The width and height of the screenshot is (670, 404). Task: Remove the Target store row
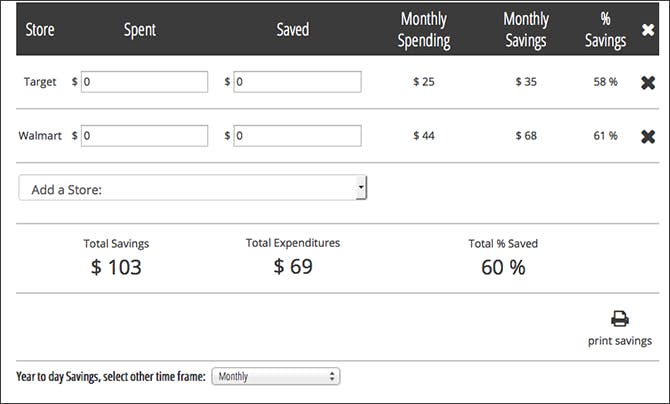pos(648,83)
